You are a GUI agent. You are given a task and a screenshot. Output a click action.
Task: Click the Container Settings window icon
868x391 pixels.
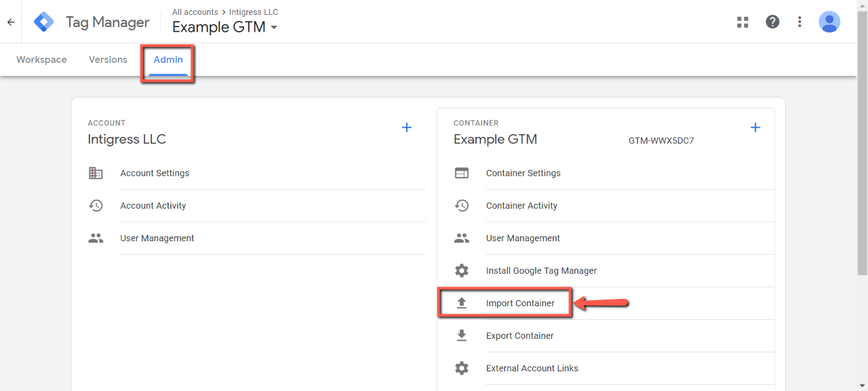click(x=462, y=173)
